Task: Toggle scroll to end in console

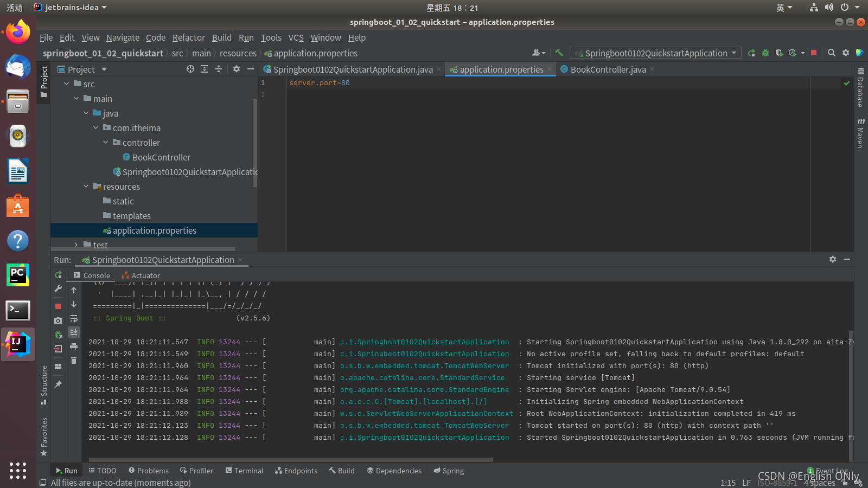Action: coord(74,332)
